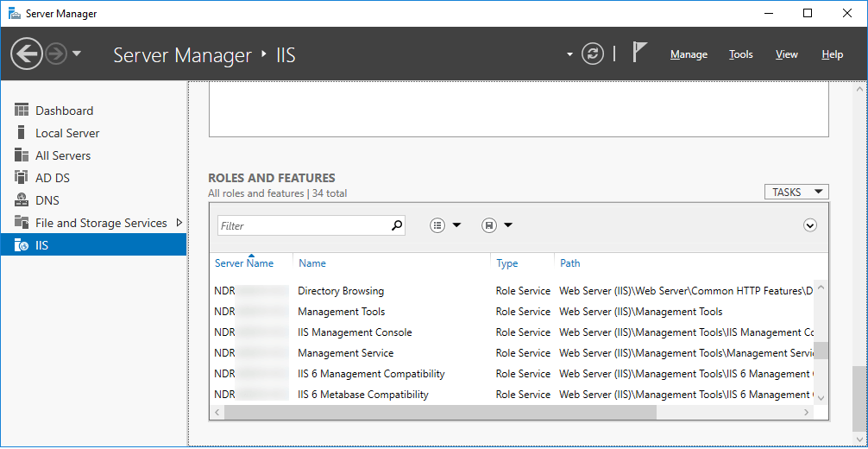Sort by Path column header
Image resolution: width=868 pixels, height=449 pixels.
tap(570, 263)
